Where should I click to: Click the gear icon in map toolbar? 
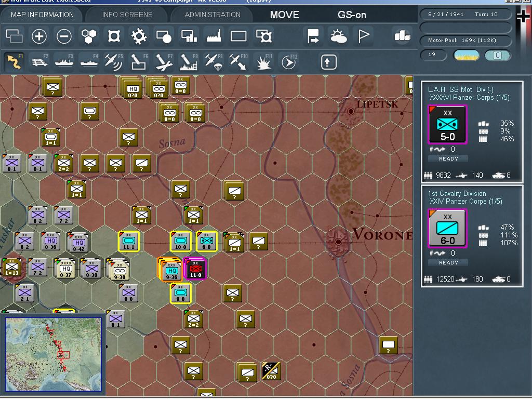pos(139,36)
